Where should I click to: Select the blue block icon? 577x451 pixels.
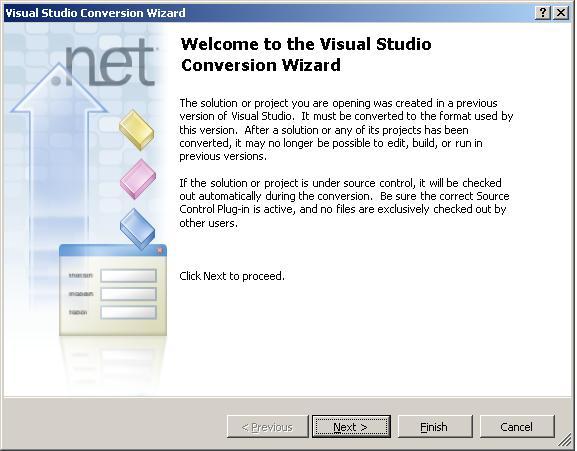137,228
